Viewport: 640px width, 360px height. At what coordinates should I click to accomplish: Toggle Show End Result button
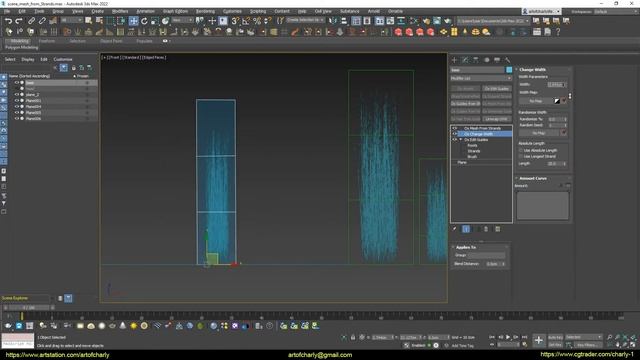(x=466, y=229)
